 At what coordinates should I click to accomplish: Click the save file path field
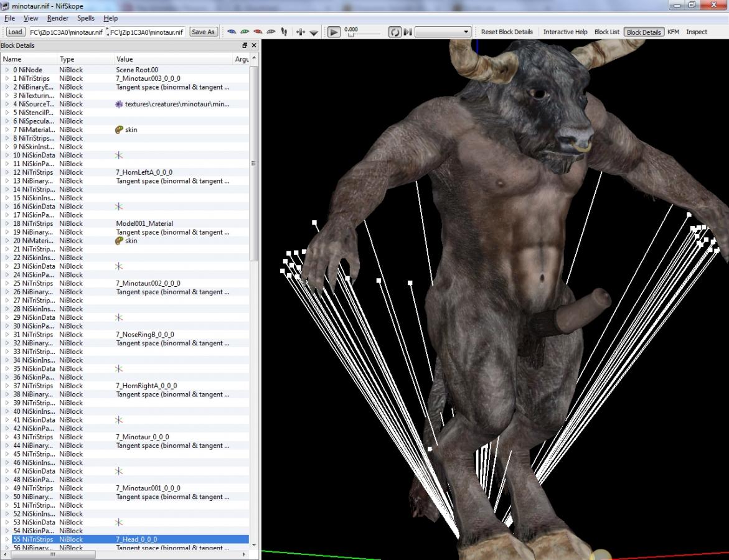coord(148,32)
